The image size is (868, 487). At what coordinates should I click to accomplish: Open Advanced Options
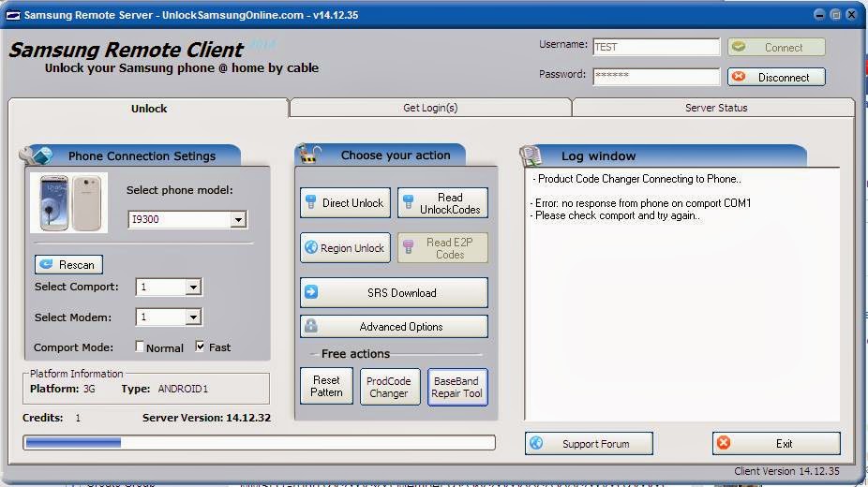click(x=394, y=326)
